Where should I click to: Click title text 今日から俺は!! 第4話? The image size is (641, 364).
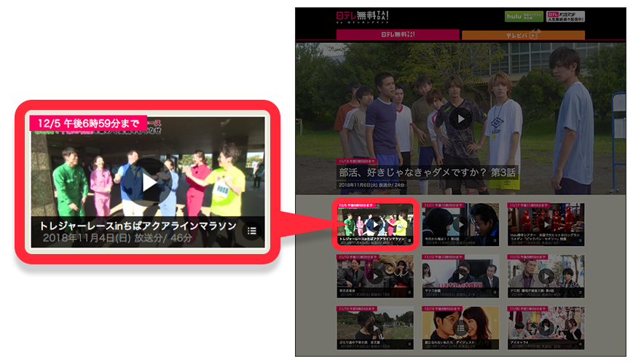click(442, 239)
